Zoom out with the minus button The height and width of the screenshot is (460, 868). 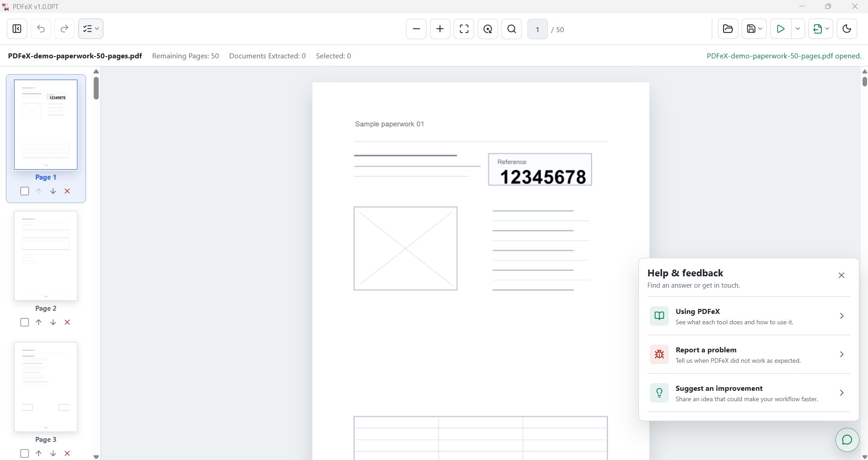tap(416, 29)
